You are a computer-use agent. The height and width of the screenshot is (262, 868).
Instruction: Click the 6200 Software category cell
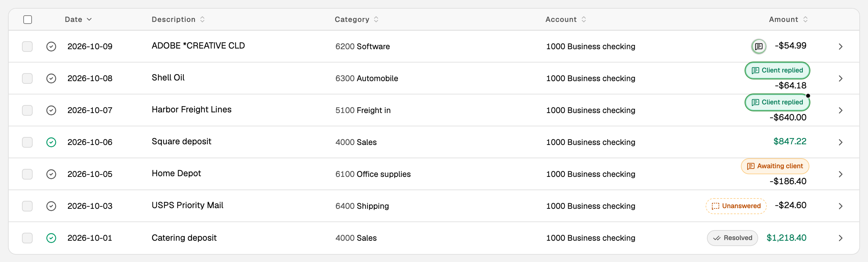pyautogui.click(x=362, y=47)
